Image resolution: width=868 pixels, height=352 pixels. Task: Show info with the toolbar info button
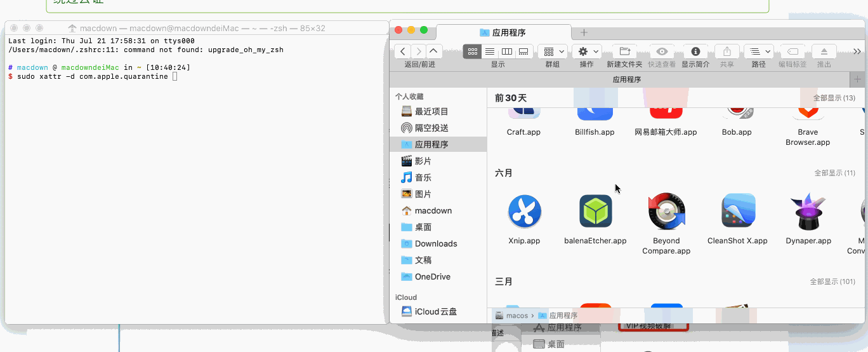695,51
